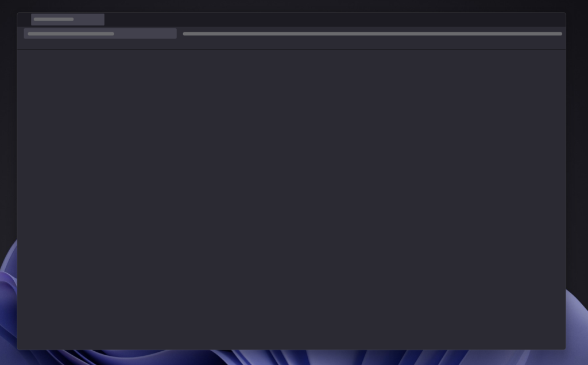
Task: Select the placeholder tab in the title bar
Action: (x=68, y=20)
